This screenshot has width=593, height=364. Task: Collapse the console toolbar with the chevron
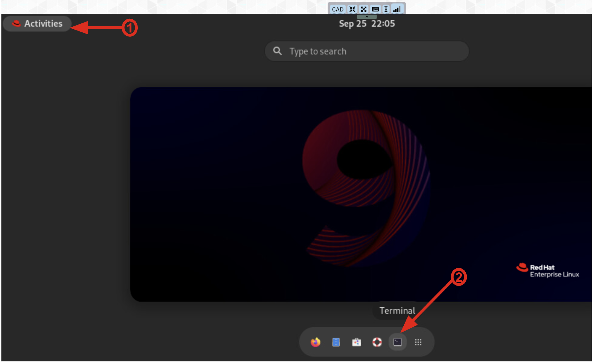tap(367, 17)
